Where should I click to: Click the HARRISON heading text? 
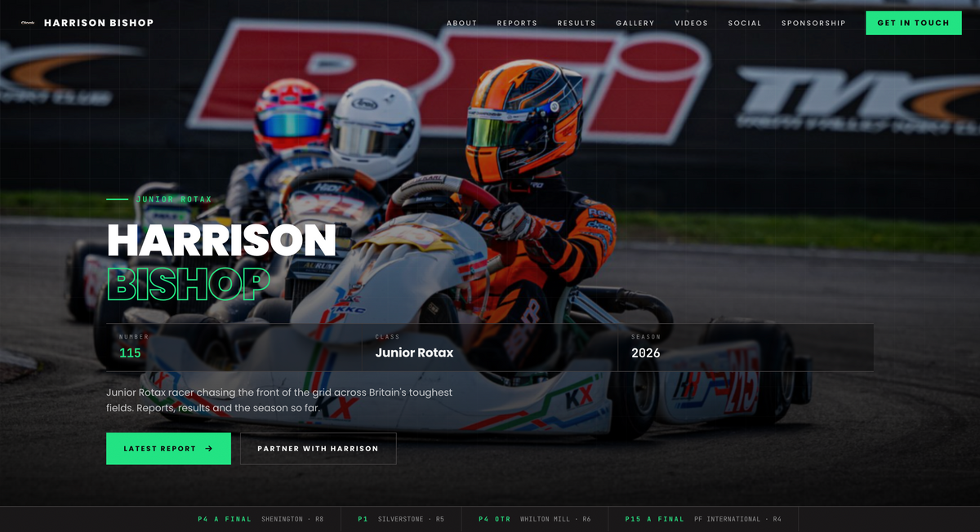tap(221, 241)
